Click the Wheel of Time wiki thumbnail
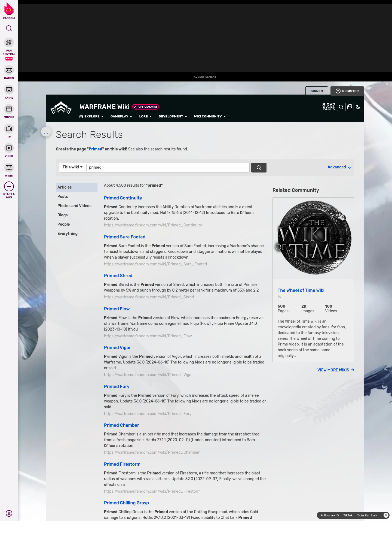Screen dimensions: 392x545 click(x=313, y=238)
